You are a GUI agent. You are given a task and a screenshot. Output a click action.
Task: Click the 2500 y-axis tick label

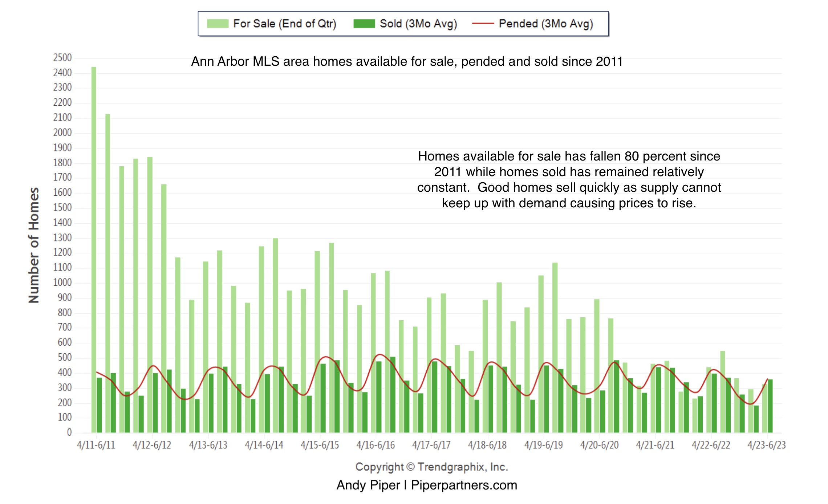[x=62, y=58]
